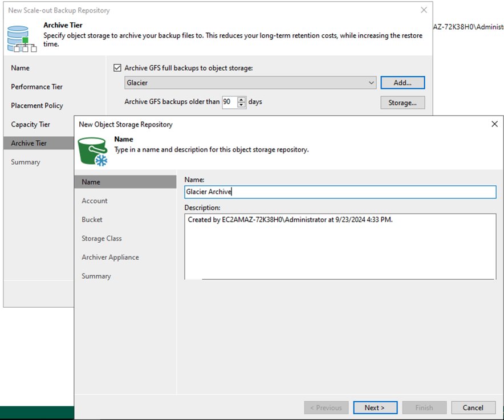Click the Previous button
Screen dimensions: 504x420
[x=326, y=407]
